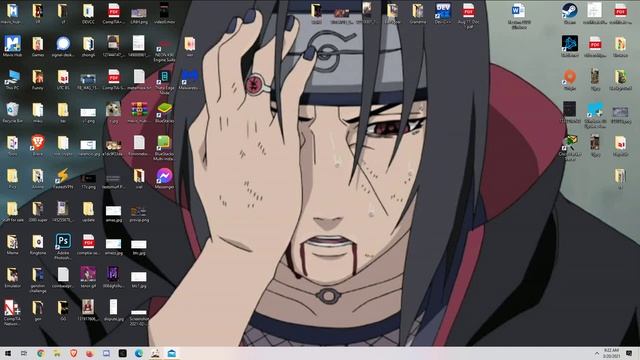Open the update folder
The image size is (640, 360).
88,210
